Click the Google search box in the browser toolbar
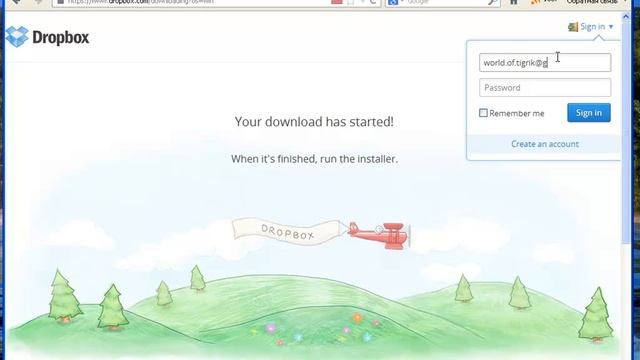This screenshot has height=360, width=640. coord(443,2)
